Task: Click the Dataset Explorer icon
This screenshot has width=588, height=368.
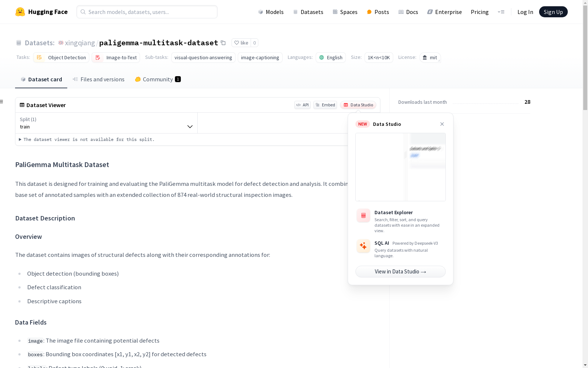Action: tap(363, 216)
